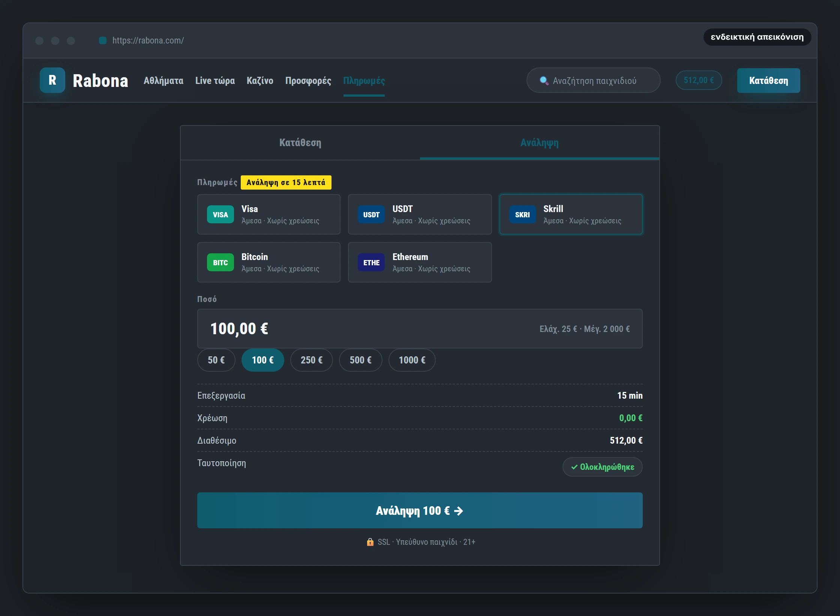Click the Ολοκληρώθηκε verification badge

click(x=603, y=467)
